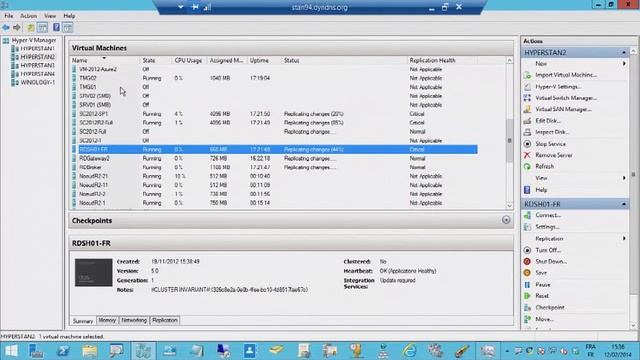This screenshot has width=640, height=360.
Task: Click the red Shut Down icon
Action: pos(527,262)
